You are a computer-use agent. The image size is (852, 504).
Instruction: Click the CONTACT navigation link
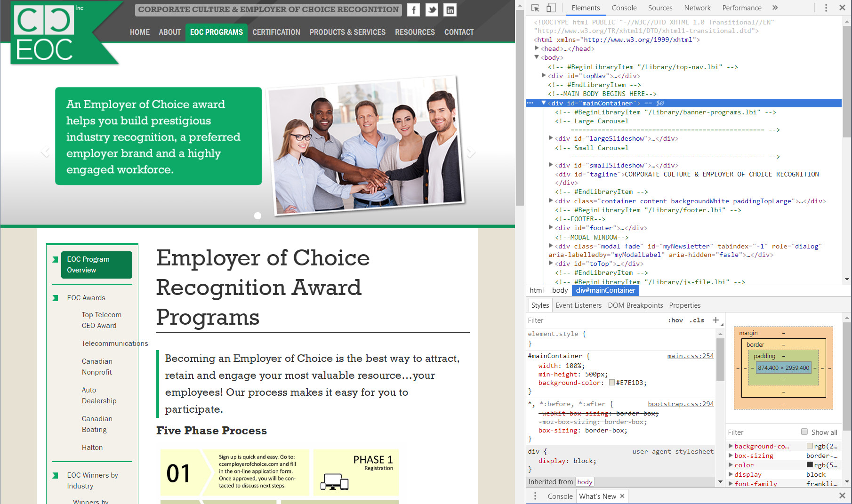pyautogui.click(x=458, y=32)
